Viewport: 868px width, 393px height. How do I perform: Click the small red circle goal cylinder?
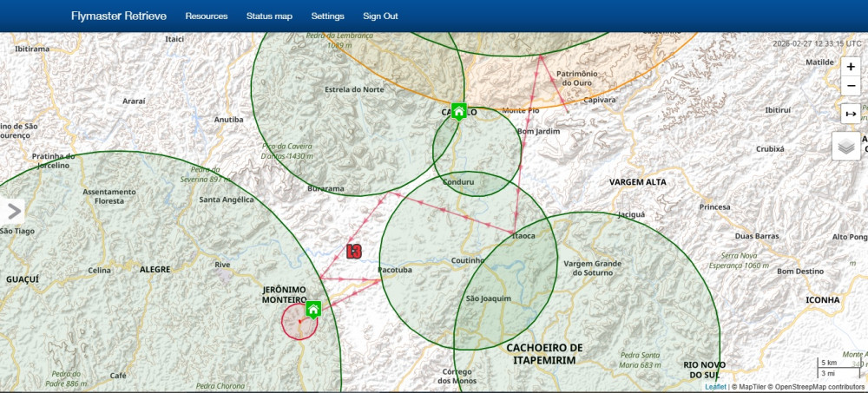tap(299, 322)
